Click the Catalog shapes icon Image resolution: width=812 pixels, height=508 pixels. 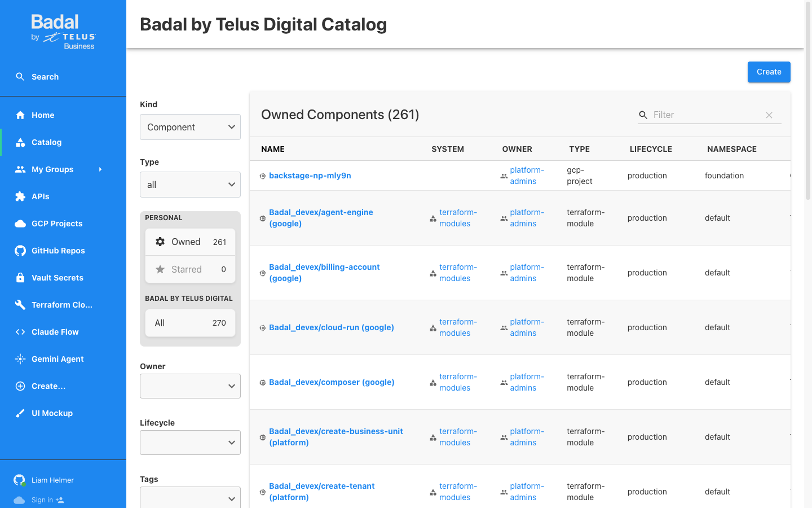[20, 142]
